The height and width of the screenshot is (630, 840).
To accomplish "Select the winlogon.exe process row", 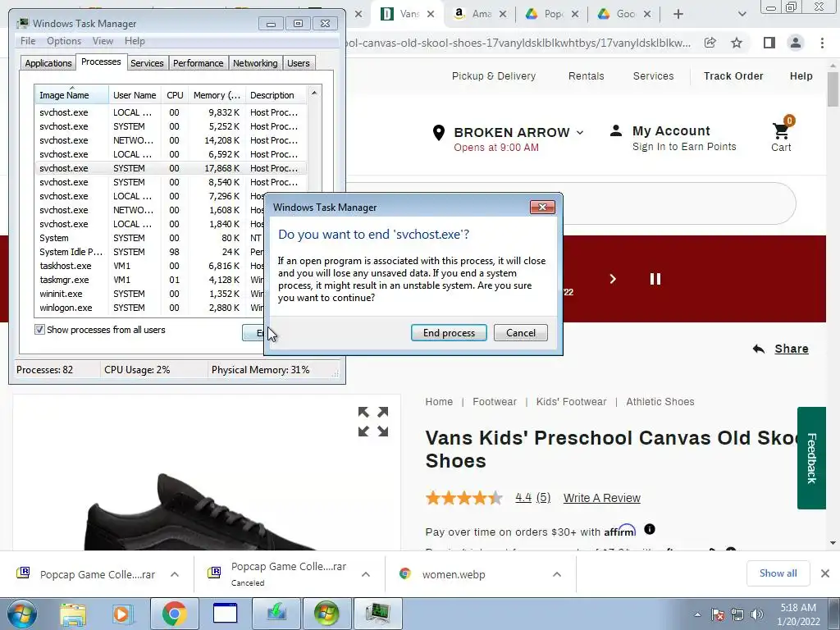I will tap(150, 308).
